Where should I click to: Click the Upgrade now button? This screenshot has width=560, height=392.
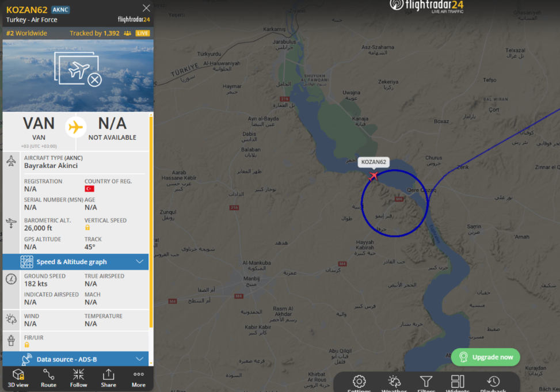click(x=485, y=357)
